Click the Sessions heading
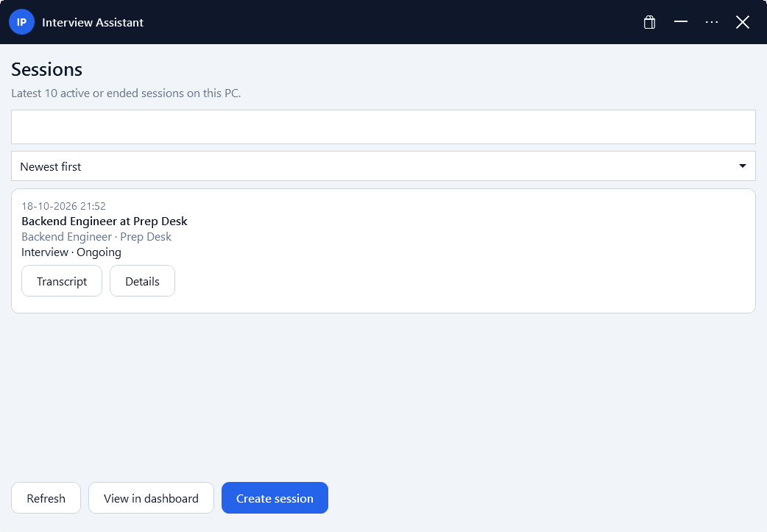This screenshot has width=767, height=532. [47, 69]
